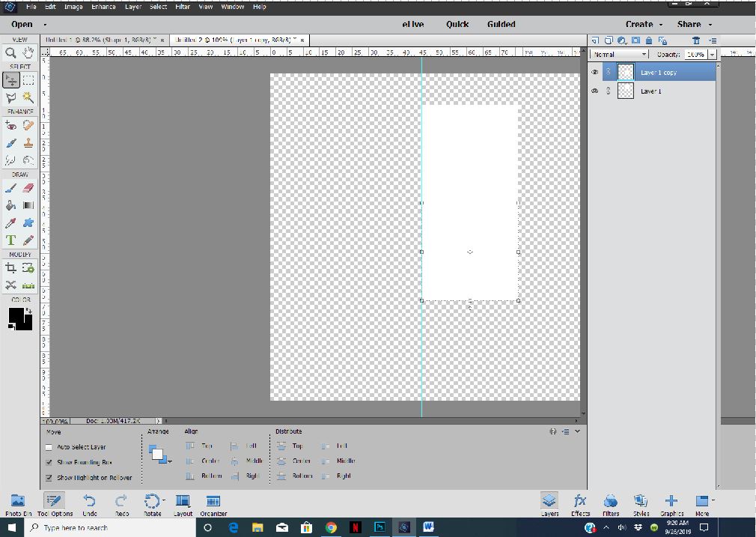Viewport: 756px width, 537px height.
Task: Select the Straighten tool
Action: pyautogui.click(x=28, y=285)
